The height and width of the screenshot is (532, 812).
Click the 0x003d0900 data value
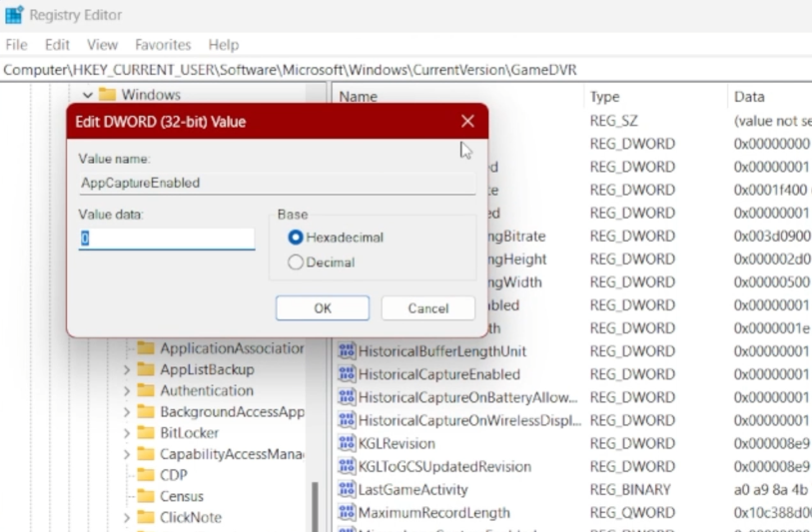click(772, 236)
